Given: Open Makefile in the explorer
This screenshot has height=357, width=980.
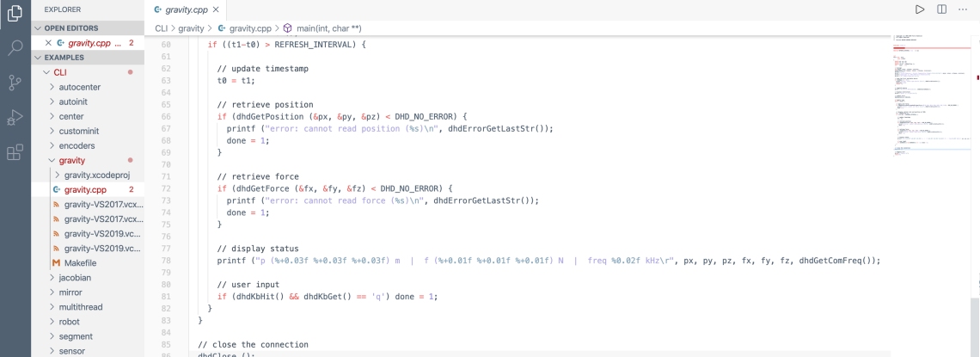Looking at the screenshot, I should [83, 262].
